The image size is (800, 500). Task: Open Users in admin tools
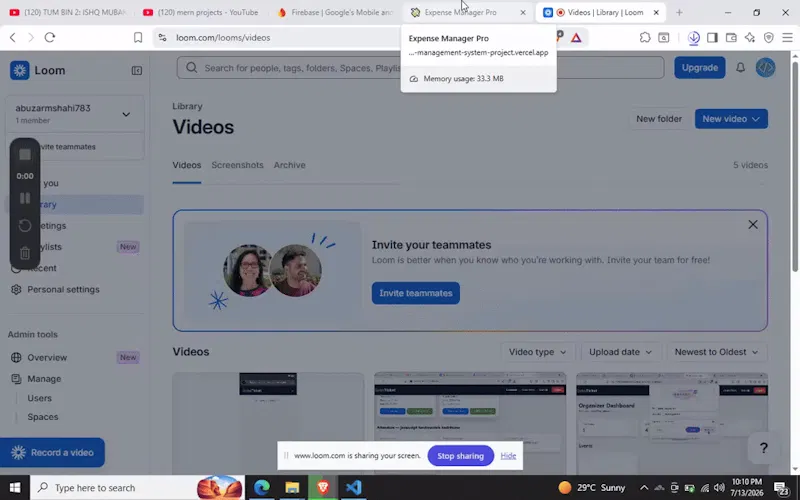39,398
